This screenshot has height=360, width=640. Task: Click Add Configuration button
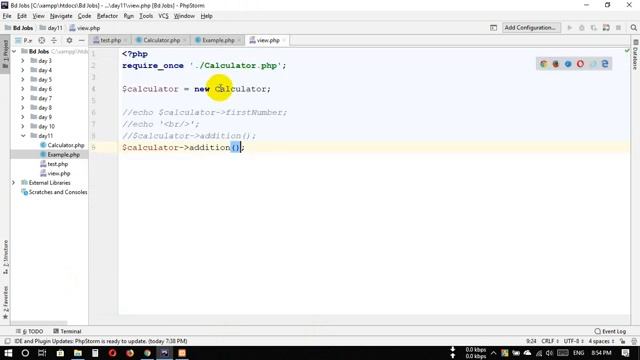(530, 28)
